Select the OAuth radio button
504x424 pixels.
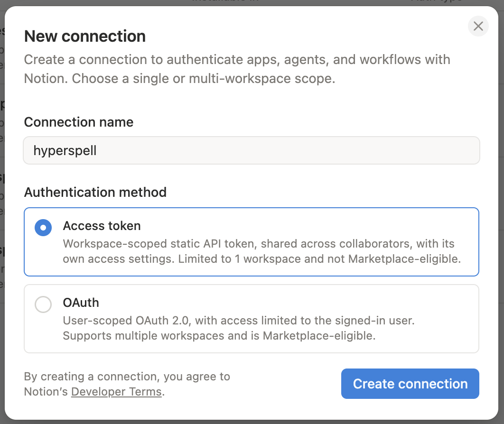pyautogui.click(x=43, y=304)
